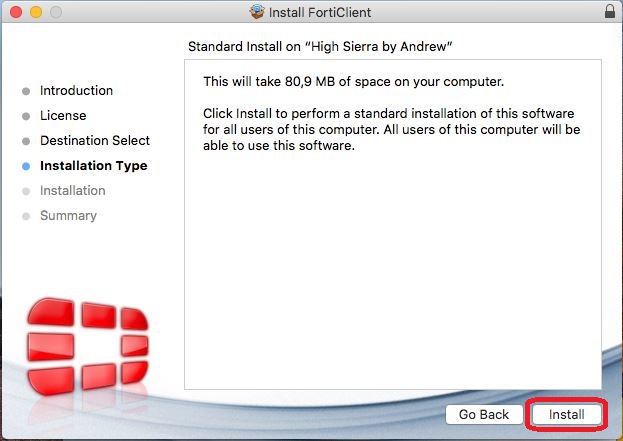Click the bullet next to License
Screen dimensions: 623x441
[26, 117]
